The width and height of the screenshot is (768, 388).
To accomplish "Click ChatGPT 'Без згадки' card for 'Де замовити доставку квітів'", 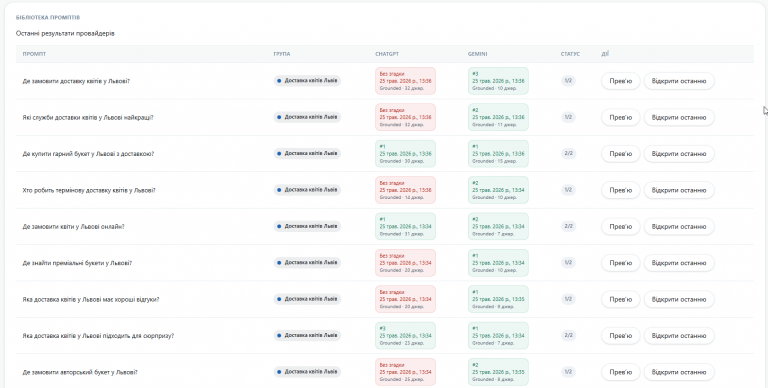I will tap(405, 81).
